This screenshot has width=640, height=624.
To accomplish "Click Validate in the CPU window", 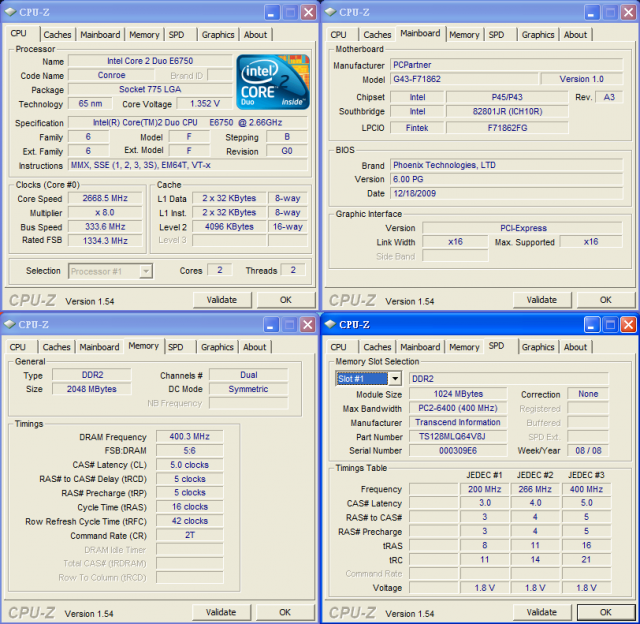I will (222, 300).
